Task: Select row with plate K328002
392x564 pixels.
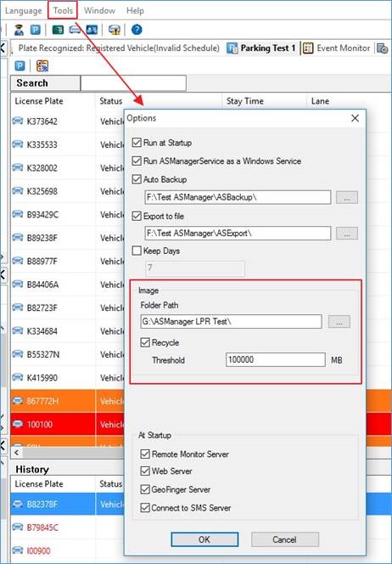Action: (x=68, y=168)
